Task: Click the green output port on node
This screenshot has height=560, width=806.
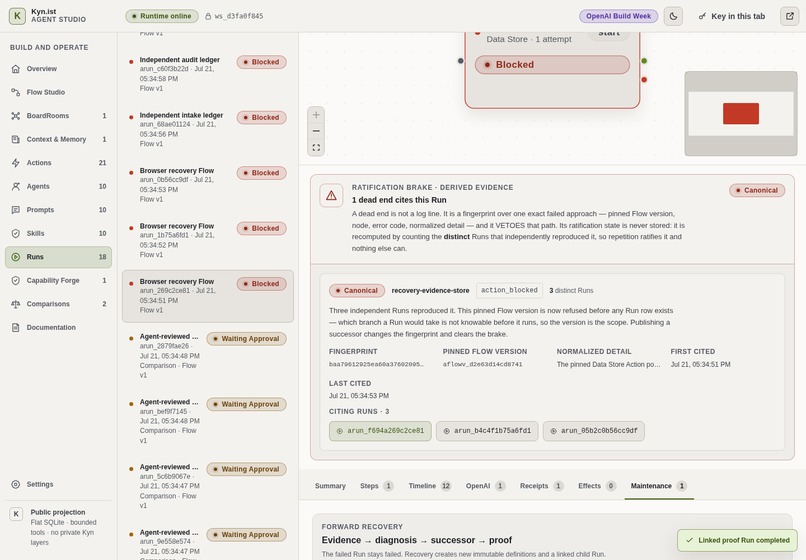Action: coord(644,61)
